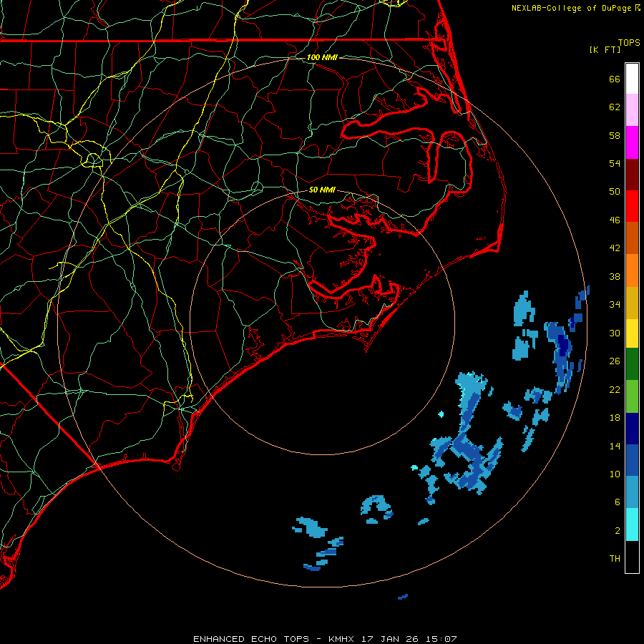Click the 'TOPS' legend title
This screenshot has height=644, width=644.
629,43
